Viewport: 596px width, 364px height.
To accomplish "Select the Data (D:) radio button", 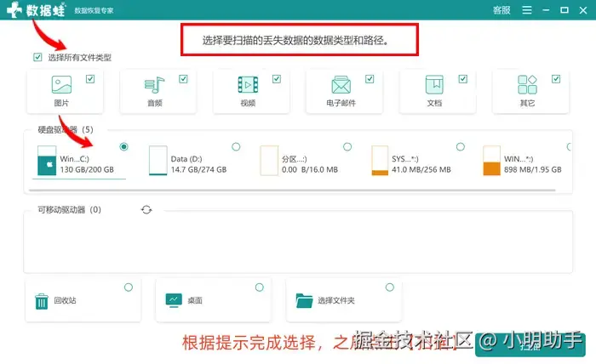I will point(236,146).
